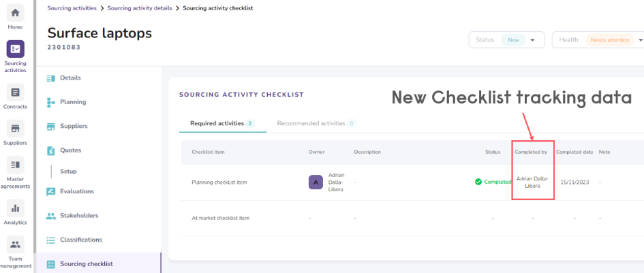
Task: Expand the Status dropdown arrow
Action: (x=532, y=40)
